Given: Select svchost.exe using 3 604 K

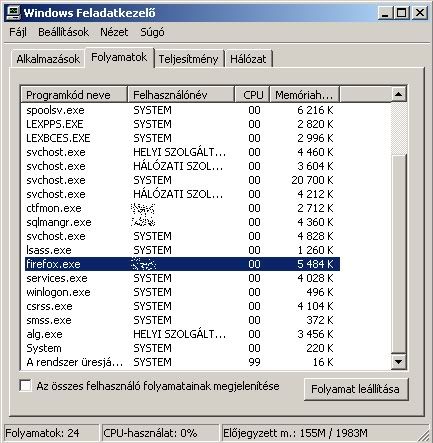Looking at the screenshot, I should coord(182,166).
